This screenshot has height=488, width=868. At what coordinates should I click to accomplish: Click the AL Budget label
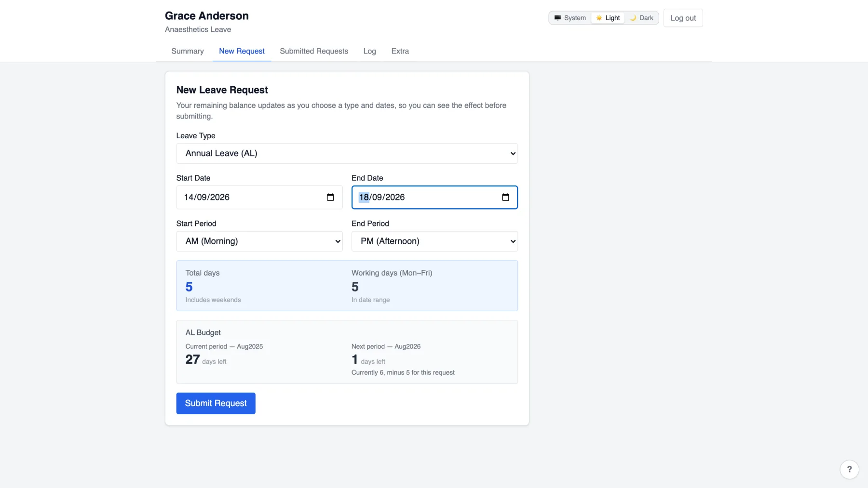203,332
